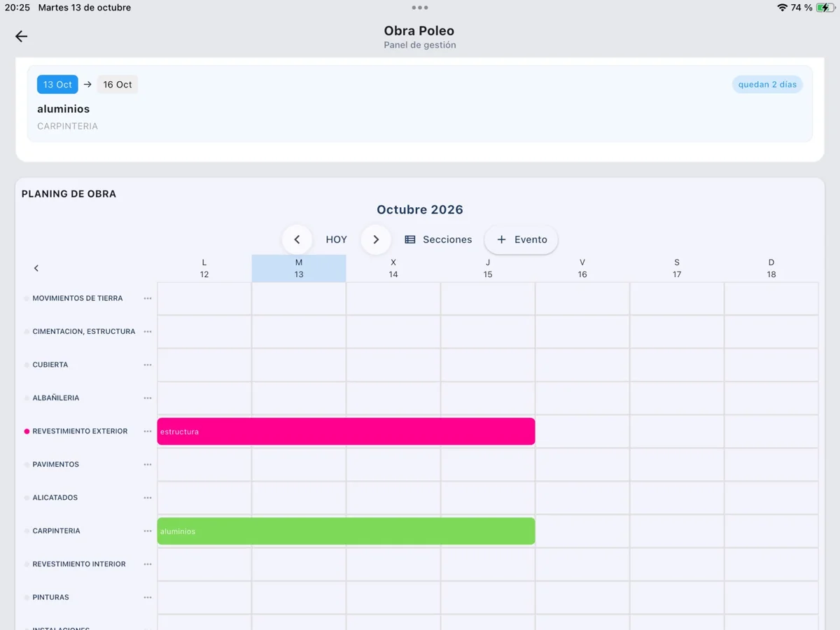Click CARPINTERIA label in the task card

coord(67,127)
